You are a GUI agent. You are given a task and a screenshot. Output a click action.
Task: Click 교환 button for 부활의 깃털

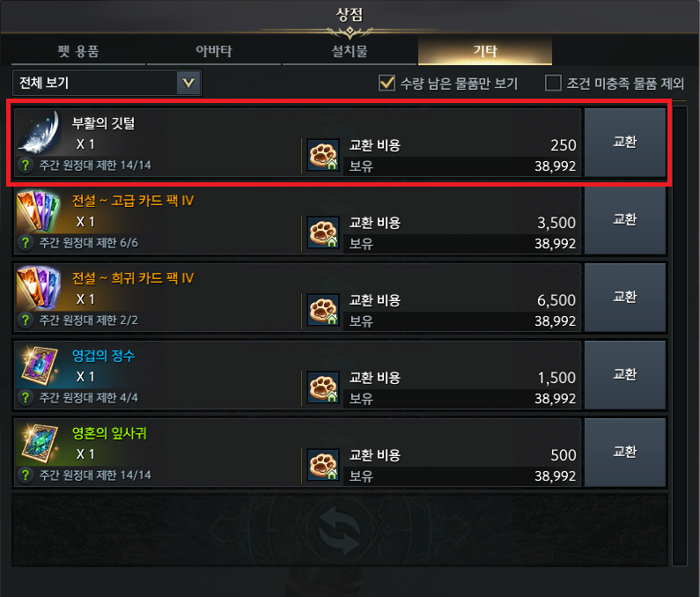(x=624, y=143)
